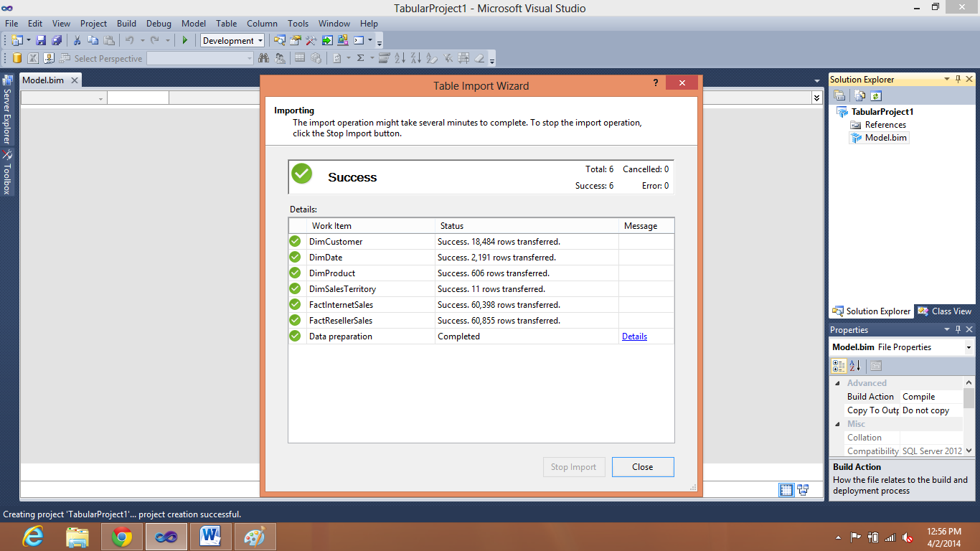
Task: Click the Process table refresh icon
Action: click(x=336, y=58)
